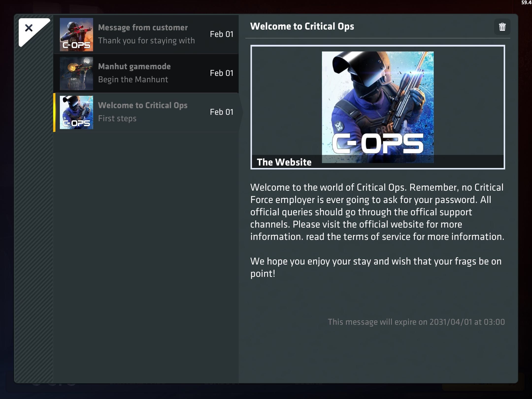Click 'First steps' preview text
This screenshot has height=399, width=532.
pyautogui.click(x=117, y=118)
